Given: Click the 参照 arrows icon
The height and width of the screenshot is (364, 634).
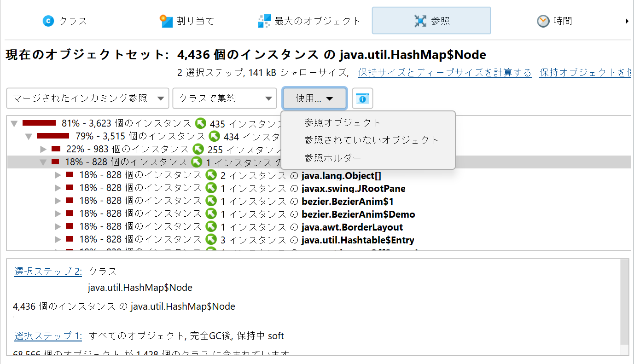Looking at the screenshot, I should pos(420,21).
